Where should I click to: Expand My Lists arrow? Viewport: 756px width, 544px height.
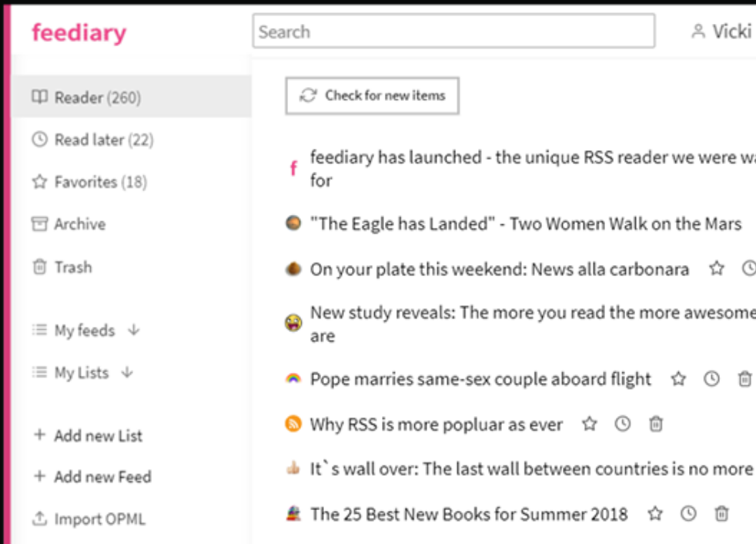(127, 372)
